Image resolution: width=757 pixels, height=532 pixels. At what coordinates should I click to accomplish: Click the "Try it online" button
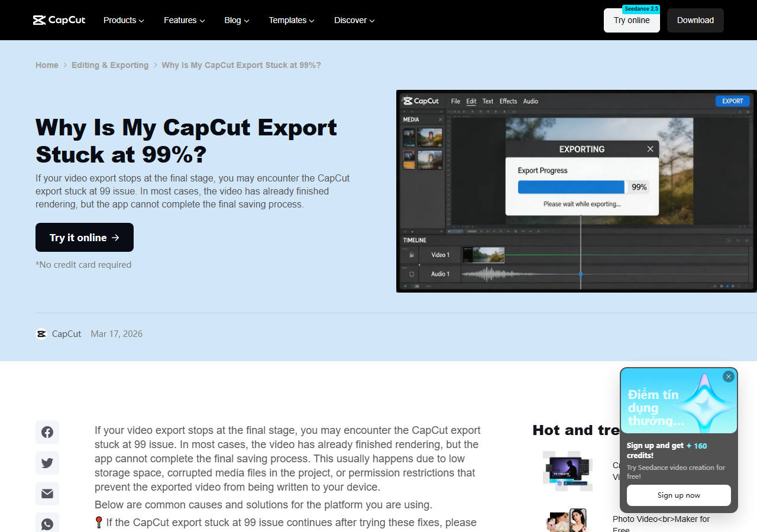85,238
